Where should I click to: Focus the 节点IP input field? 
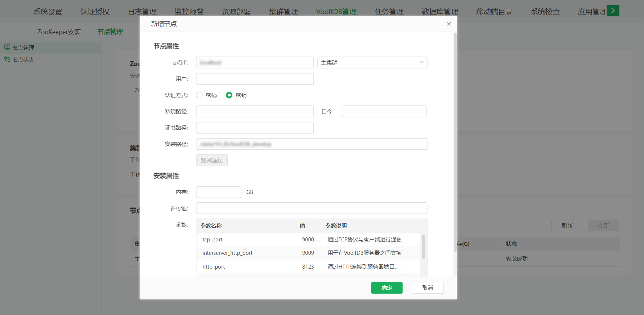point(255,62)
